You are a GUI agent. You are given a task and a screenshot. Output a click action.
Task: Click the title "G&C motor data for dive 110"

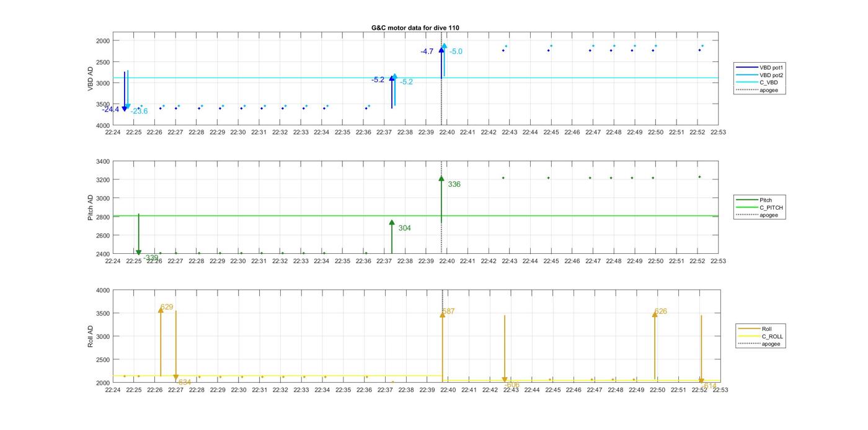pos(415,28)
